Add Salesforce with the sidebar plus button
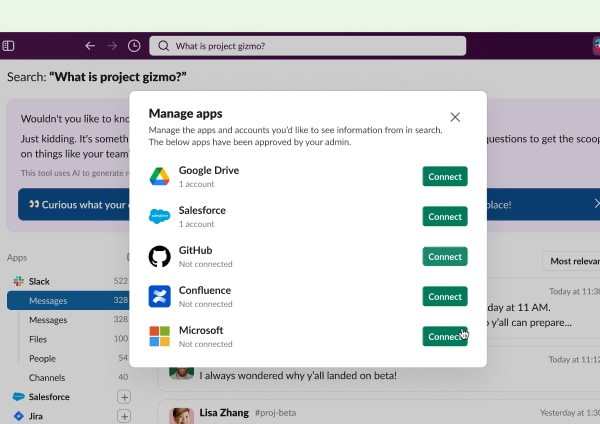600x424 pixels. pos(125,397)
